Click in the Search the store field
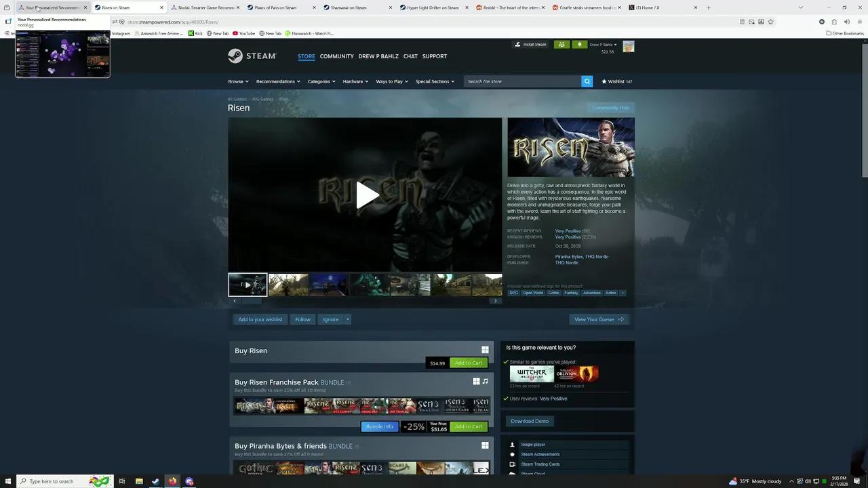This screenshot has height=488, width=868. [522, 81]
